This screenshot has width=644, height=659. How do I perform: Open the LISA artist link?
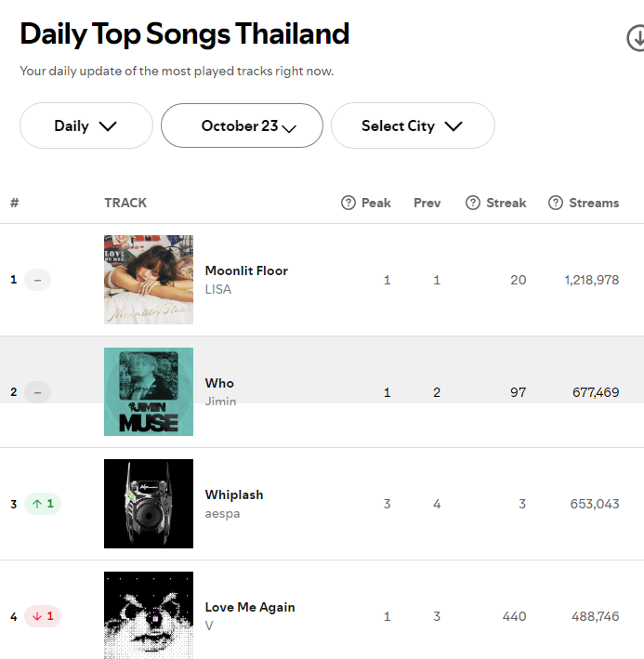[x=218, y=289]
